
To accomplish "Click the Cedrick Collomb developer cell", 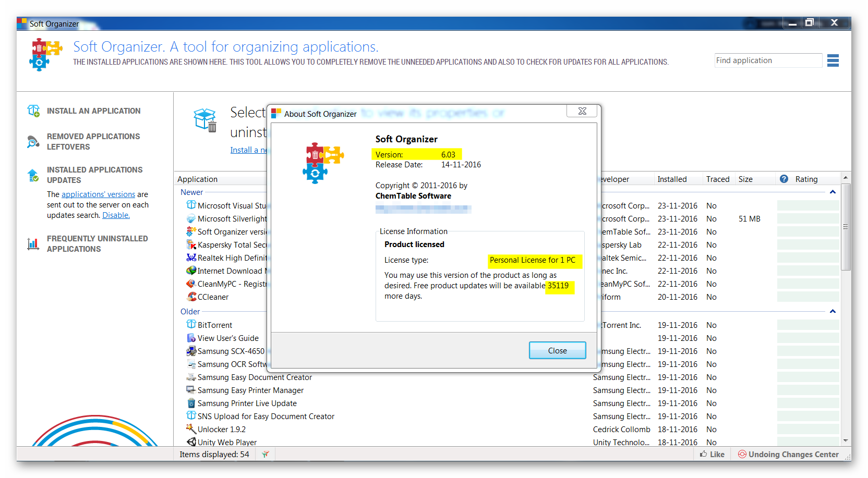I will pos(621,429).
